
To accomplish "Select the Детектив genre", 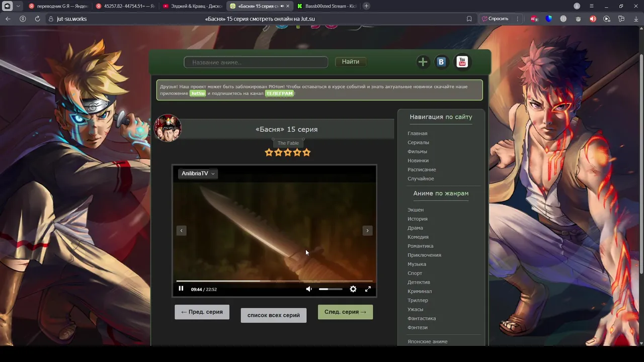I will [x=419, y=282].
